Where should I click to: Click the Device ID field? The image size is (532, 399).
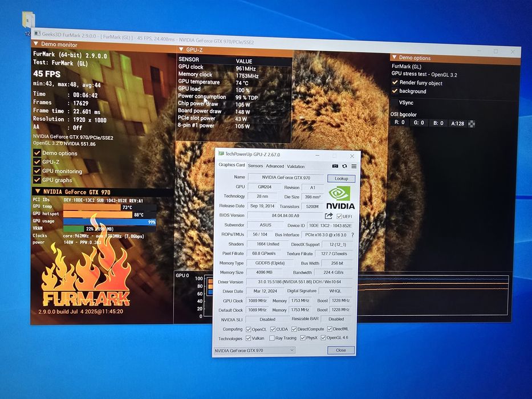330,225
